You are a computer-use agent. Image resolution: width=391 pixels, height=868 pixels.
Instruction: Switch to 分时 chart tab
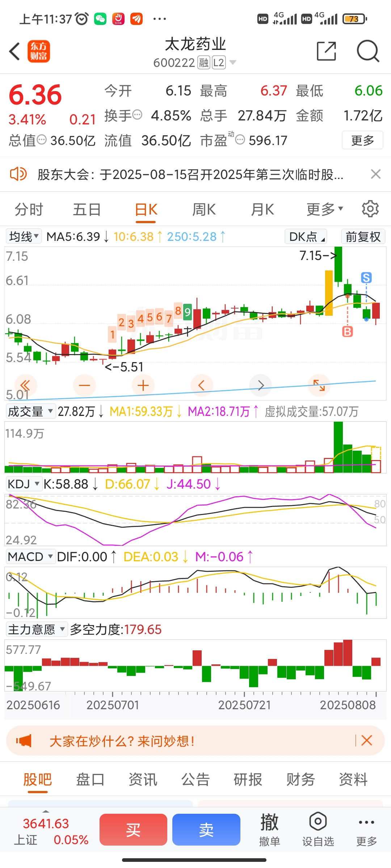(29, 209)
